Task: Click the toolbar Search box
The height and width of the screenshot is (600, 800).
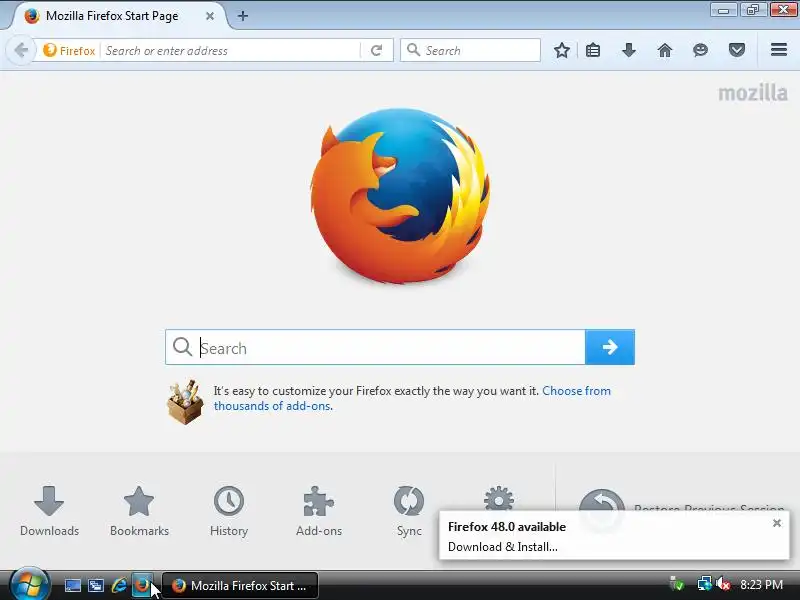Action: click(470, 51)
